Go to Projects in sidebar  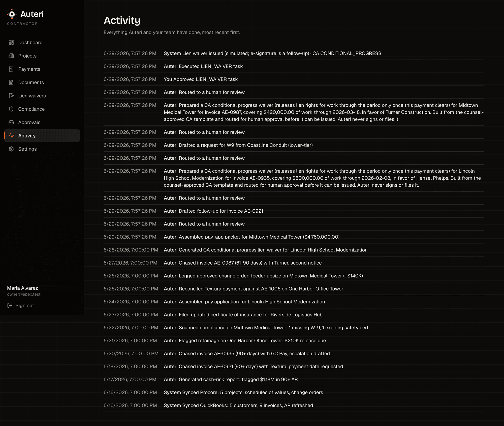pos(42,56)
